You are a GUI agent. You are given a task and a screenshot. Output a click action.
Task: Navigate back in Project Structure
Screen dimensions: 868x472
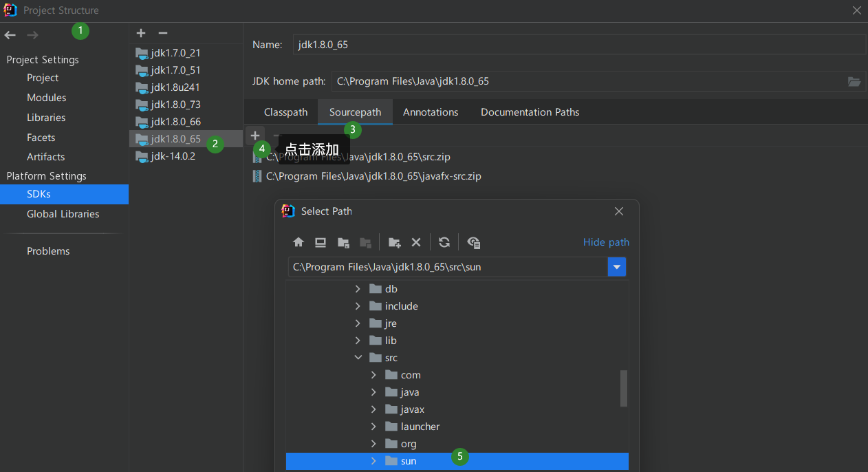(x=10, y=34)
